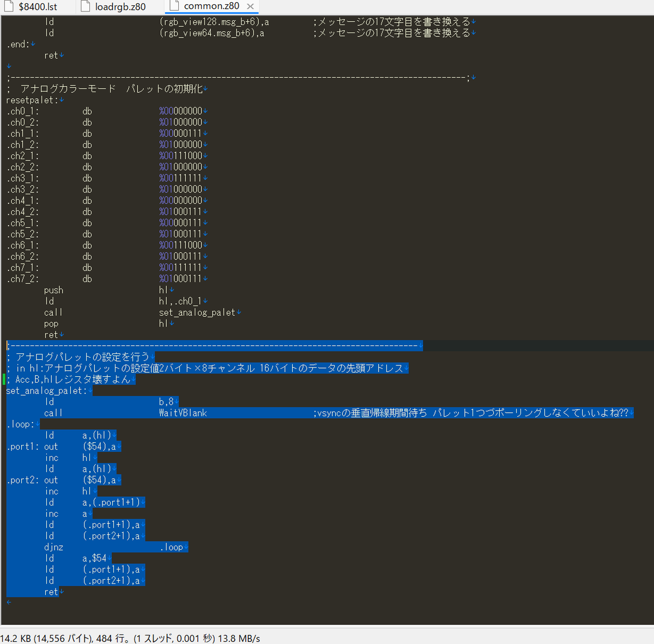The image size is (654, 644).
Task: Click set_analog_palet operand of call
Action: (x=197, y=312)
